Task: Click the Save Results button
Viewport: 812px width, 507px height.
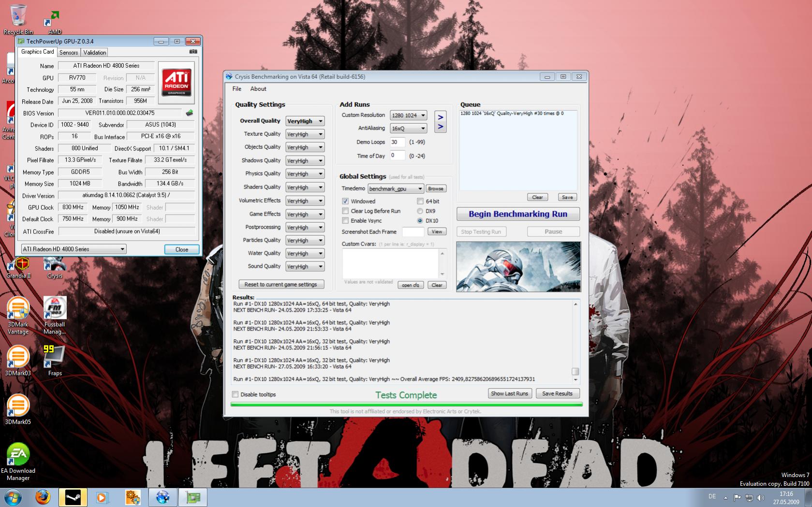Action: (x=557, y=393)
